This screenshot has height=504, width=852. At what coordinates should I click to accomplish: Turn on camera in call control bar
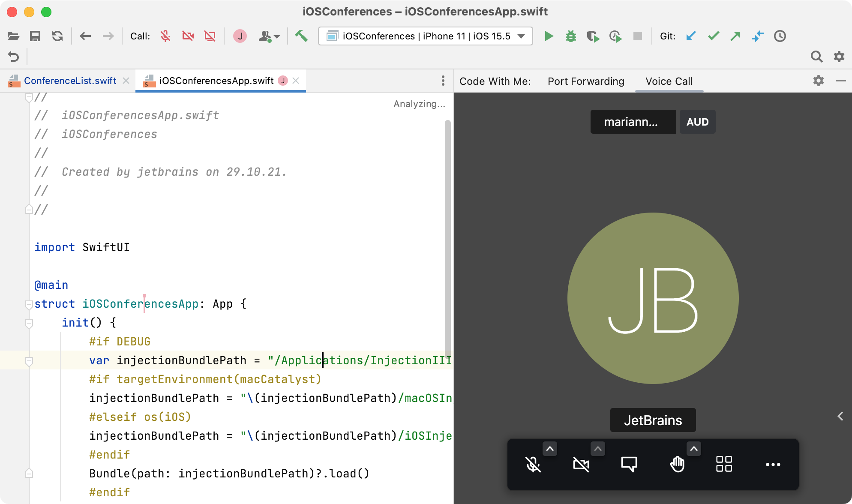(x=581, y=464)
